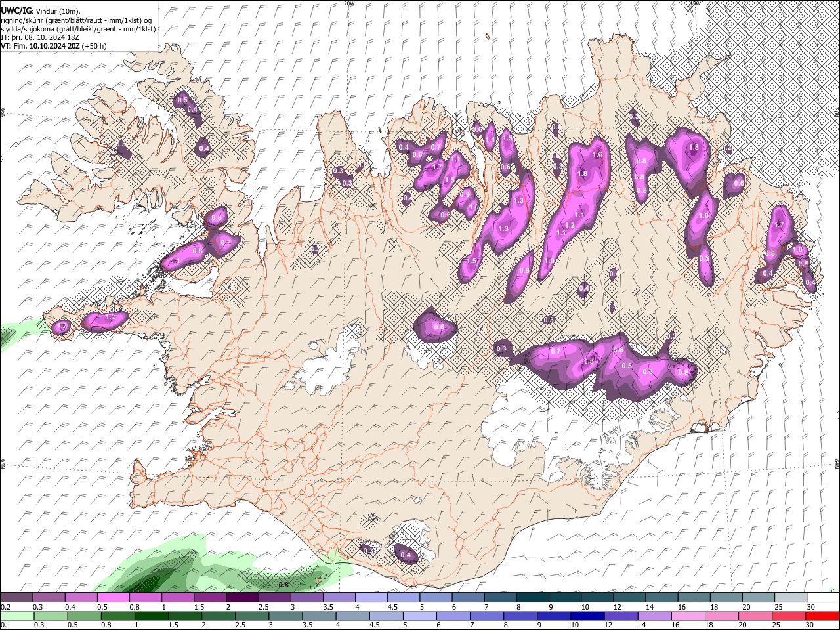The height and width of the screenshot is (630, 840).
Task: Click the '1.6' value label on the map
Action: click(x=597, y=155)
